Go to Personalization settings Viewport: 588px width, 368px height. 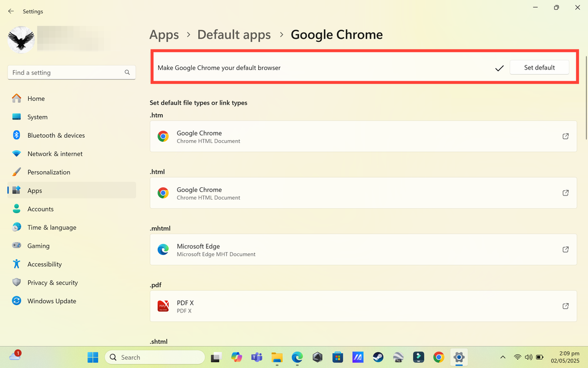(72, 172)
